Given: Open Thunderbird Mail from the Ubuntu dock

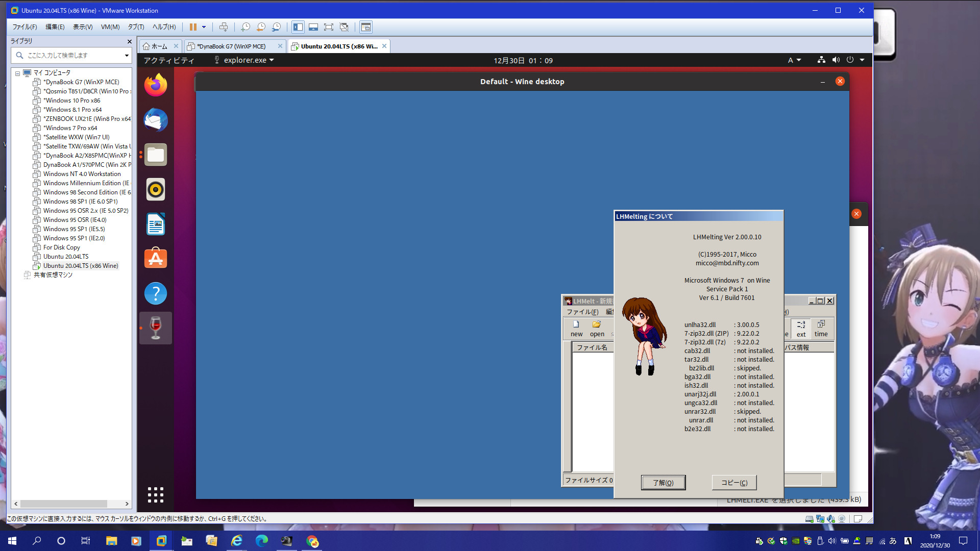Looking at the screenshot, I should [x=156, y=120].
